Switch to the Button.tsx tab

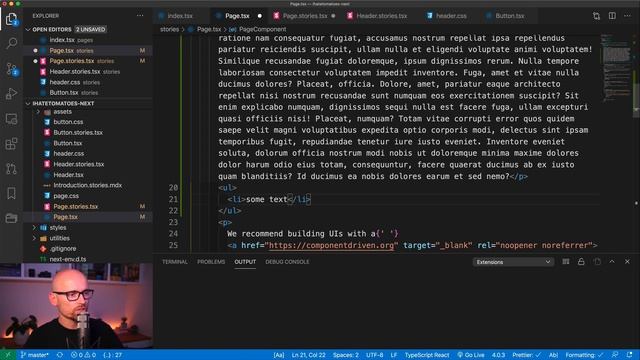509,16
